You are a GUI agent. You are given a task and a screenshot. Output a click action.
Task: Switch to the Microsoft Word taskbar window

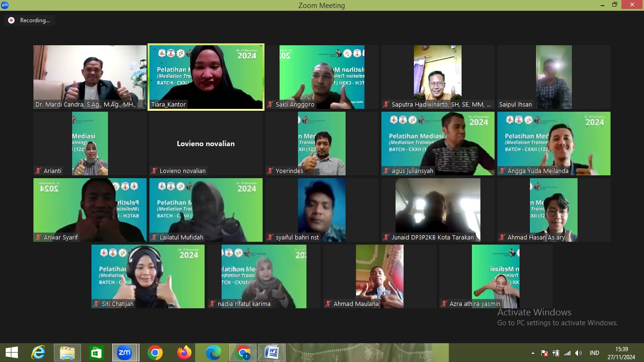tap(272, 353)
